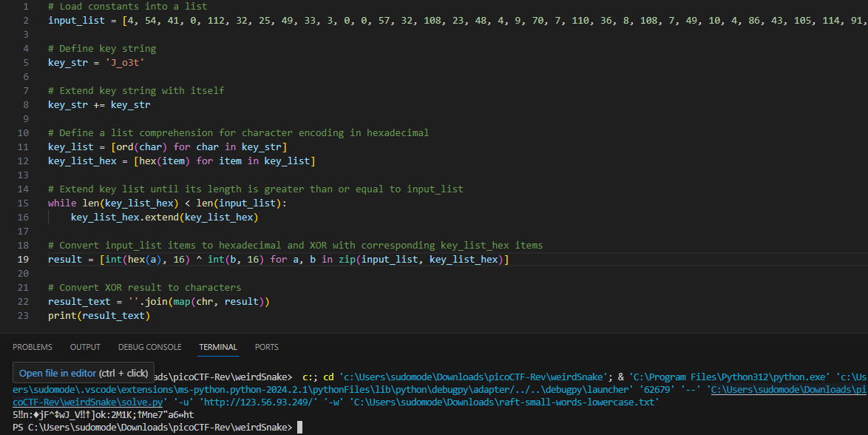868x435 pixels.
Task: Click the while keyword on line 15
Action: [x=62, y=203]
